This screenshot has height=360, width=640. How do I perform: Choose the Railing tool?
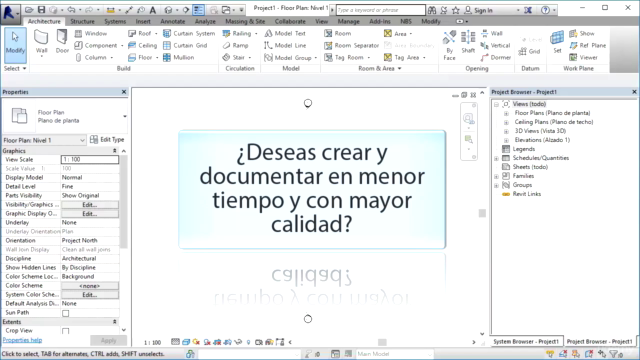point(237,33)
